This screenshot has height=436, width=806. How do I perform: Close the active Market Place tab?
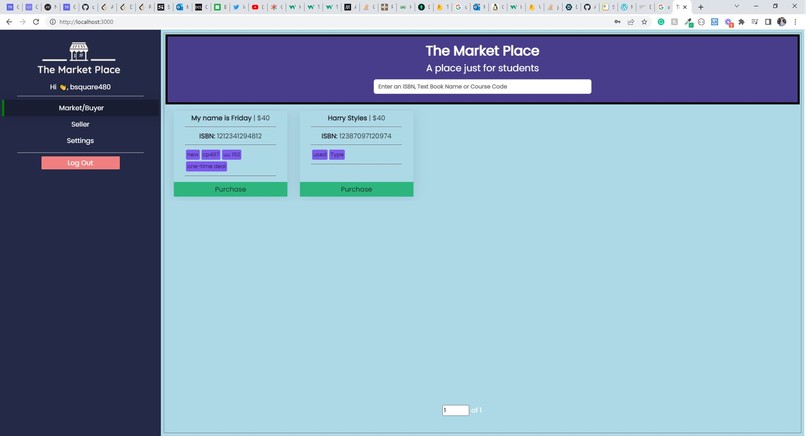(685, 7)
